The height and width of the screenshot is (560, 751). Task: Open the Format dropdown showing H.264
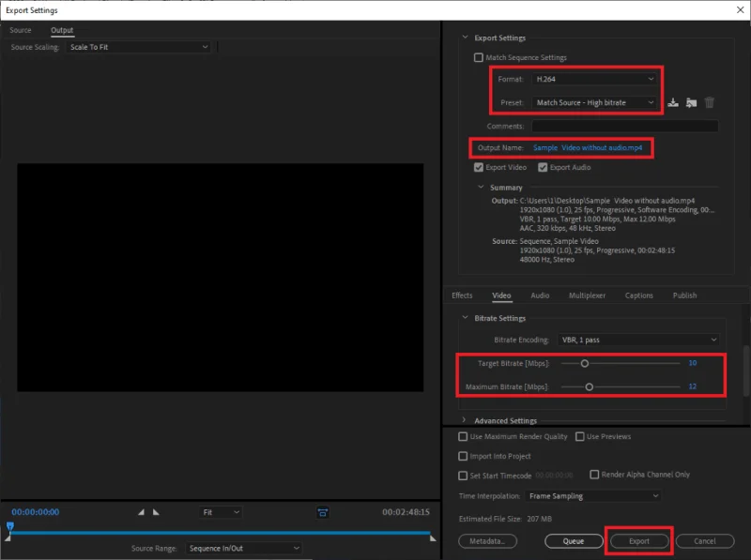click(x=594, y=79)
